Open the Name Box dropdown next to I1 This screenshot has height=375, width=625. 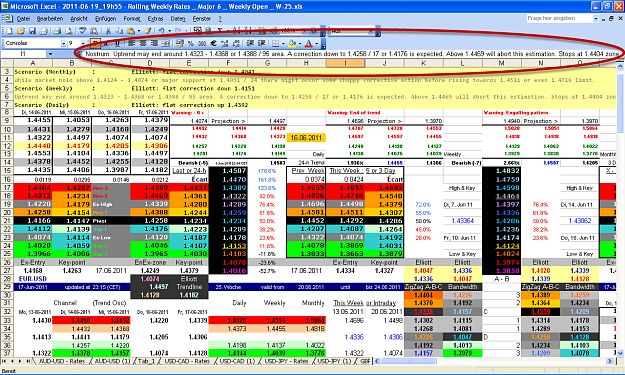[50, 54]
